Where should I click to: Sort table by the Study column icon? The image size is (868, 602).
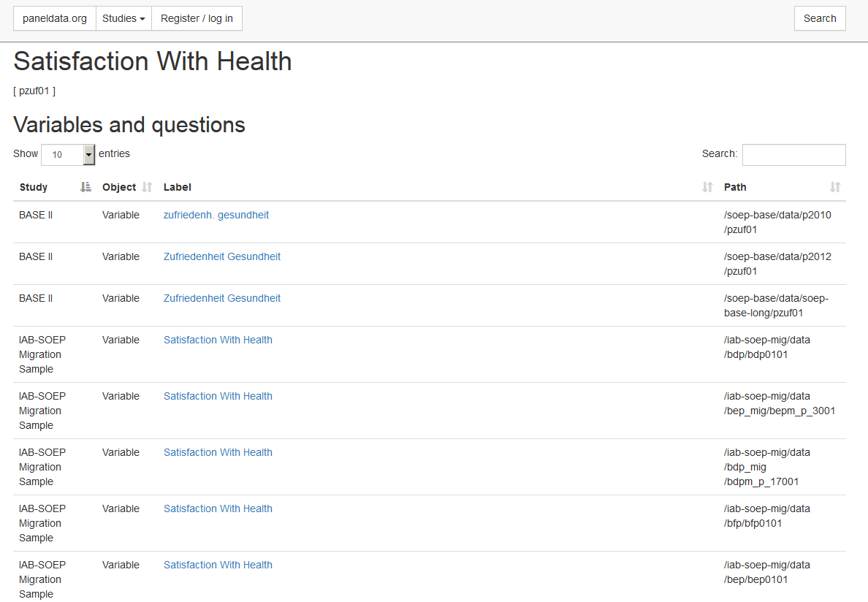pyautogui.click(x=85, y=187)
